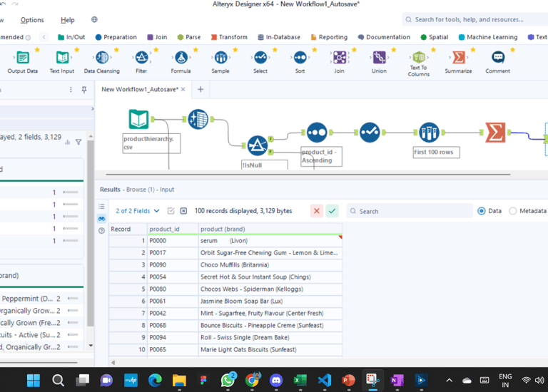The image size is (548, 392).
Task: Select the Formula tool
Action: coord(181,62)
